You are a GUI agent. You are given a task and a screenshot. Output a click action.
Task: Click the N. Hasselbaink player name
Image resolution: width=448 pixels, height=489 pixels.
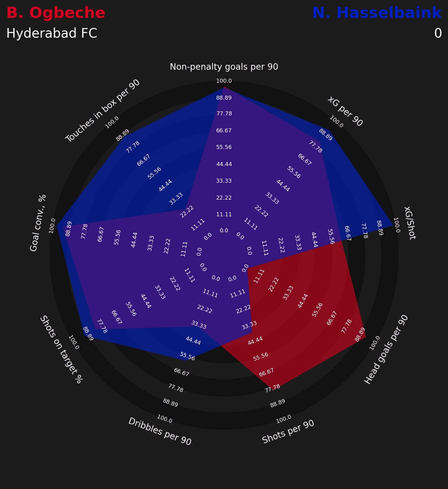(x=377, y=13)
